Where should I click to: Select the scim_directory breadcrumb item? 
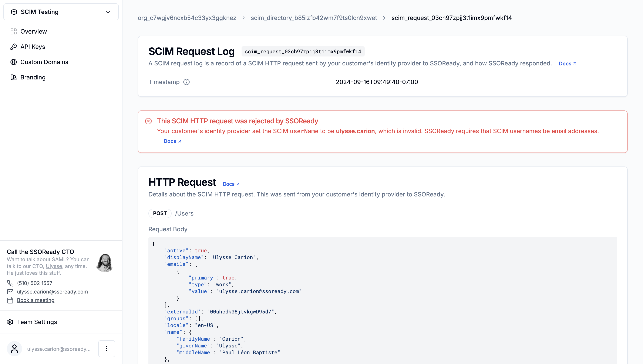314,18
